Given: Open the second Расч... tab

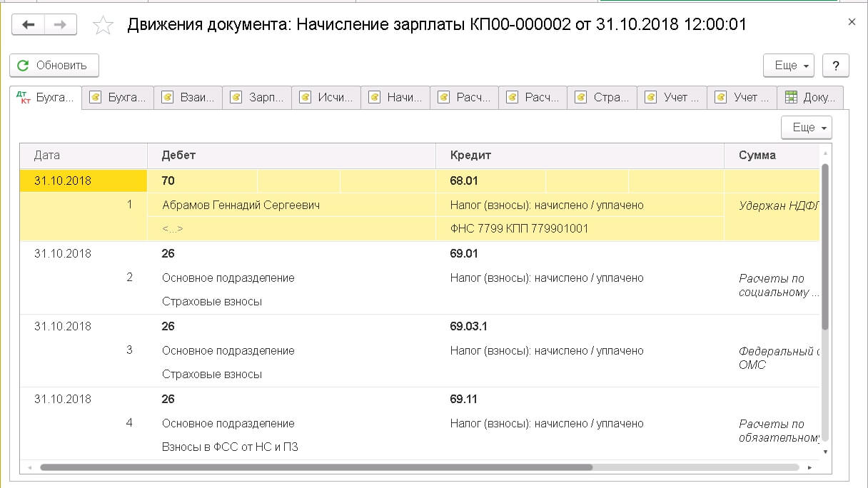Looking at the screenshot, I should [x=534, y=98].
